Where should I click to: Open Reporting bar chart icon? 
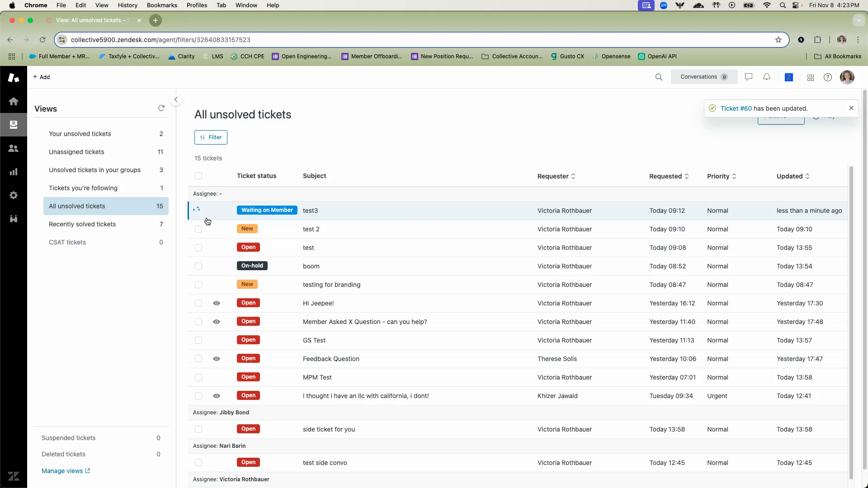(14, 172)
